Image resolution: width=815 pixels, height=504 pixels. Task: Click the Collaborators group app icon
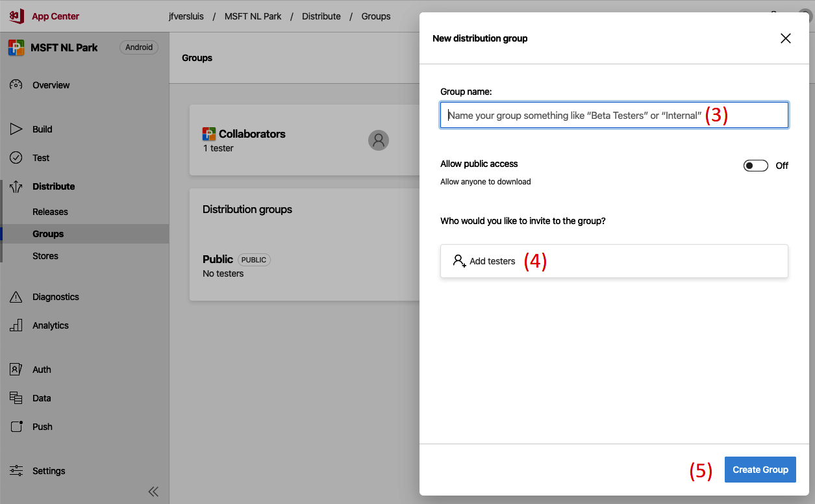point(209,134)
